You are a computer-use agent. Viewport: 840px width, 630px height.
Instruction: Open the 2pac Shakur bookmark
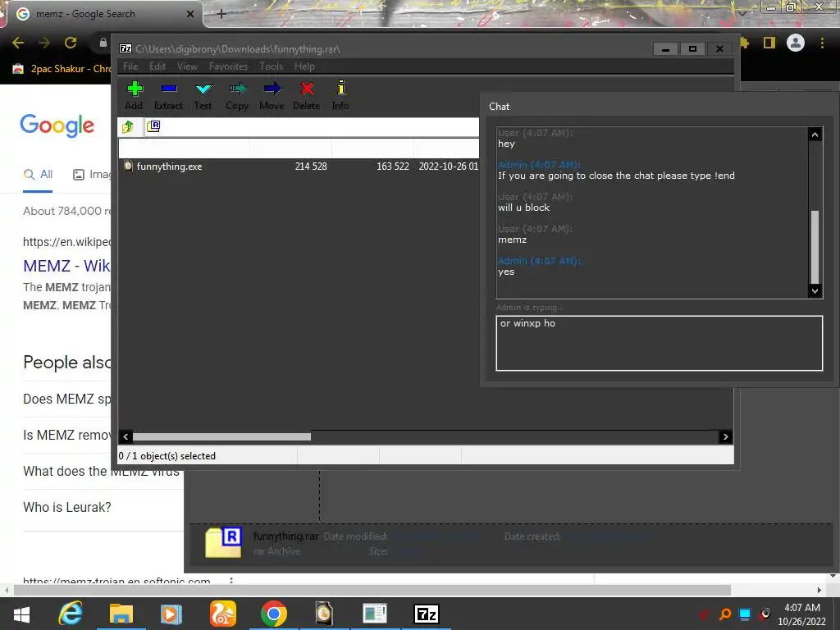pos(62,69)
